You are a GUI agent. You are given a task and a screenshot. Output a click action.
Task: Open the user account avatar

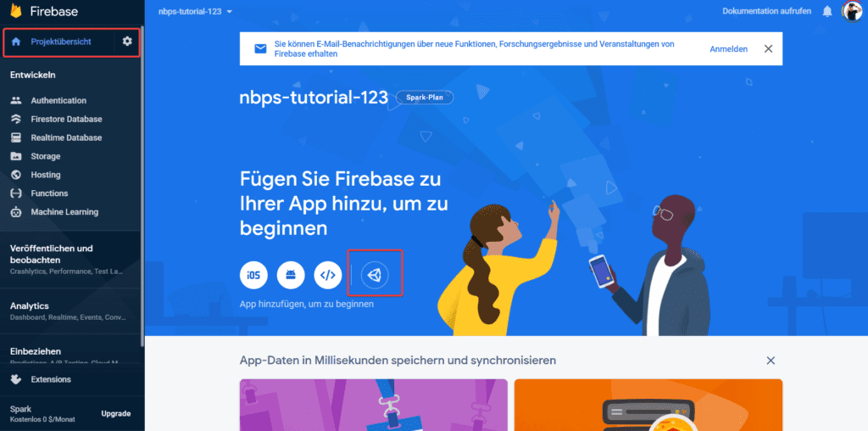(852, 11)
